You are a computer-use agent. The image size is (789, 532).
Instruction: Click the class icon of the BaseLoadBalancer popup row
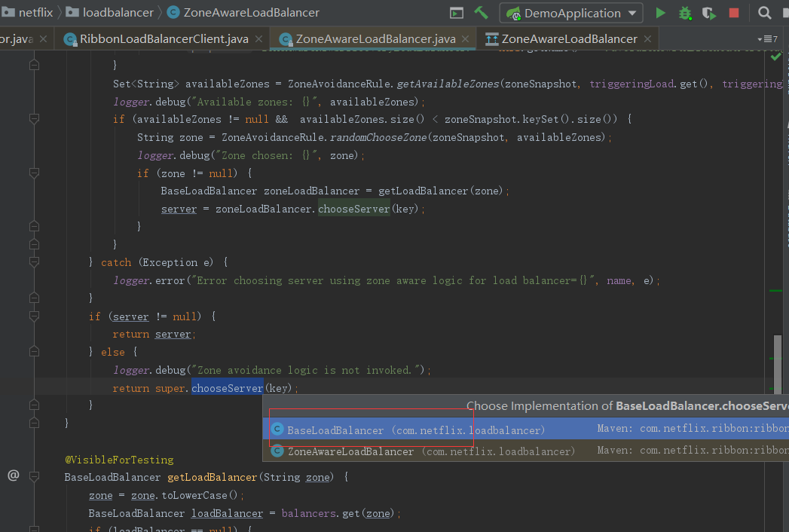[277, 430]
